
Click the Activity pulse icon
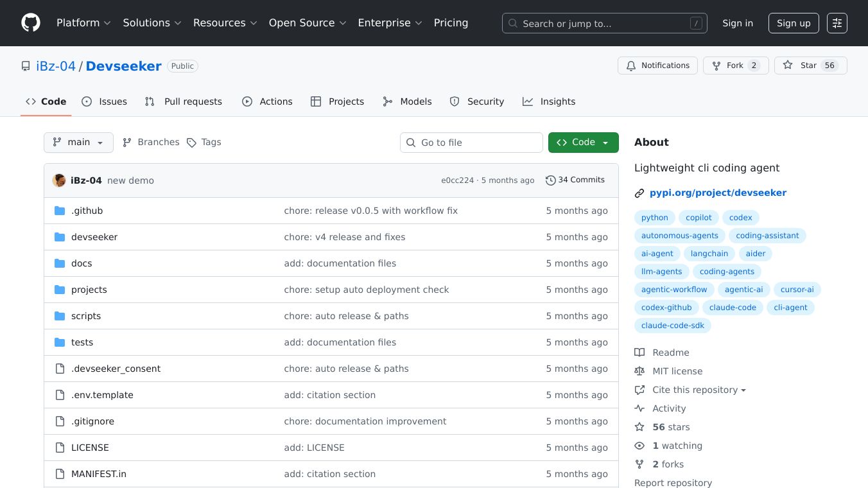click(639, 408)
